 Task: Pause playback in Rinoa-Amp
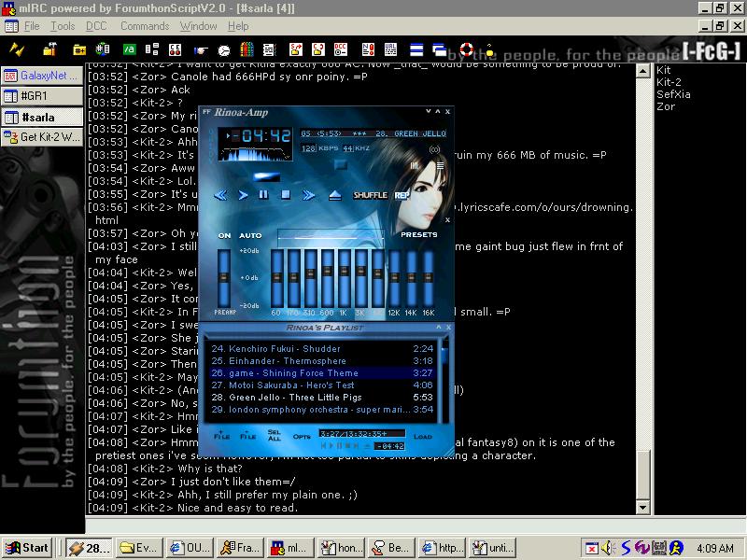pos(263,194)
